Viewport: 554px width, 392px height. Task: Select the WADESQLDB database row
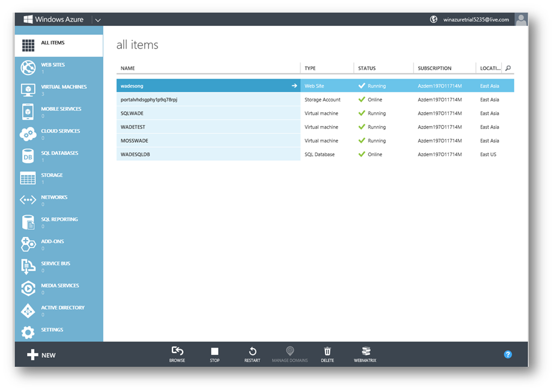[x=315, y=154]
